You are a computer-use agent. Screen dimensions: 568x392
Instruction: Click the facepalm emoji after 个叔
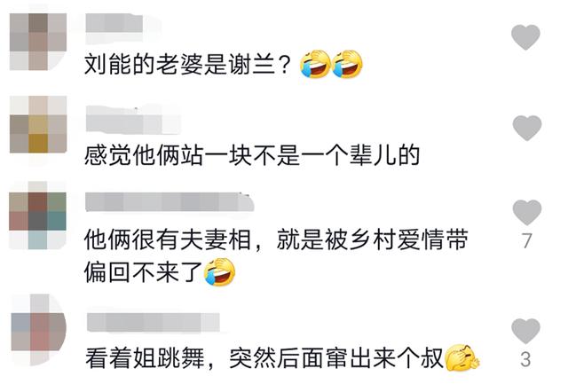[x=461, y=358]
